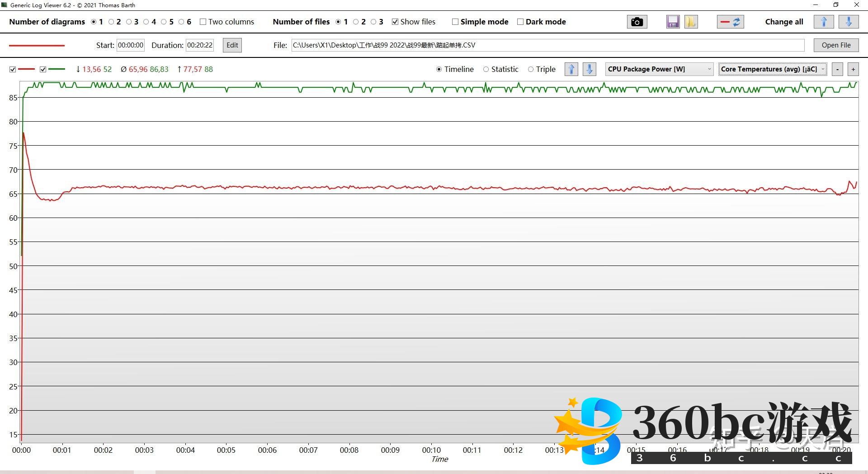Open CPU Package Power dropdown
The image size is (868, 474).
pyautogui.click(x=659, y=69)
